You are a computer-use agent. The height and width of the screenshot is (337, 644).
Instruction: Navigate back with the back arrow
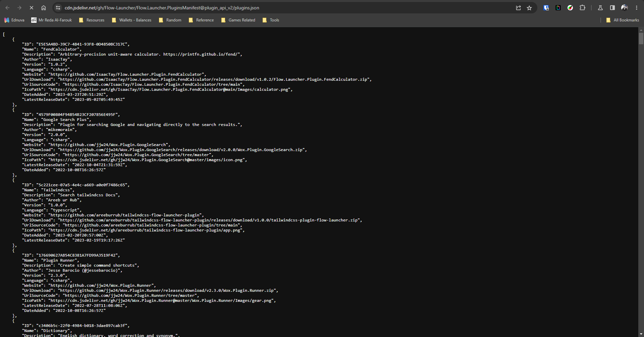[x=7, y=7]
